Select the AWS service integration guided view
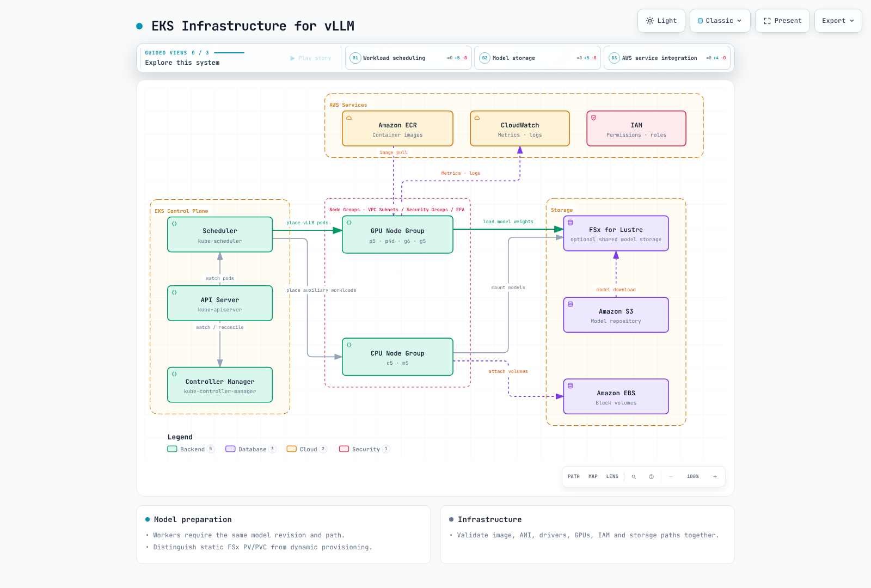The height and width of the screenshot is (588, 871). click(x=667, y=58)
